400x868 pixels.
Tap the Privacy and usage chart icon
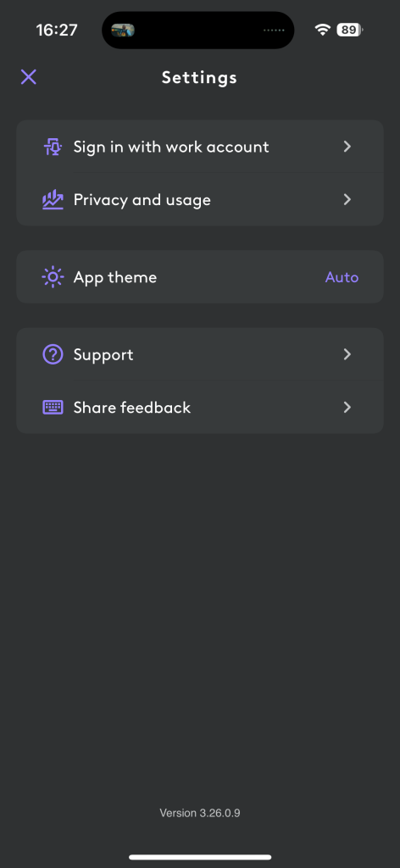[x=53, y=199]
